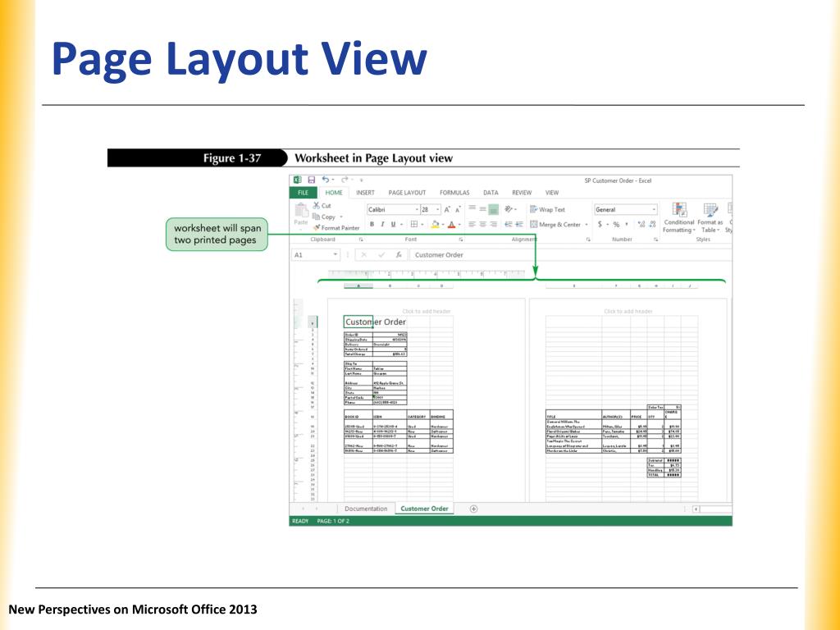Select cell A1 with Customer Order title
The height and width of the screenshot is (630, 840).
[358, 322]
